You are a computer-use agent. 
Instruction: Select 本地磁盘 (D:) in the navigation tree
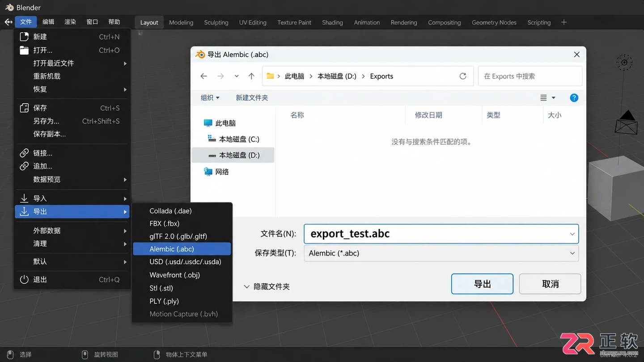[233, 156]
